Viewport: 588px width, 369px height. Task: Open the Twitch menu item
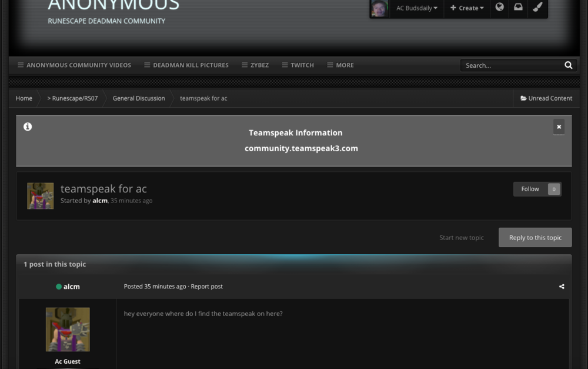298,65
